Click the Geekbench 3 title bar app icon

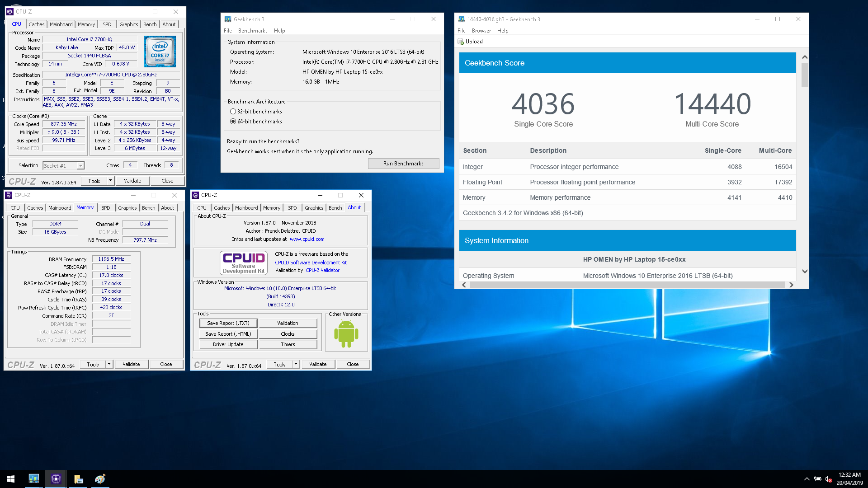(228, 19)
